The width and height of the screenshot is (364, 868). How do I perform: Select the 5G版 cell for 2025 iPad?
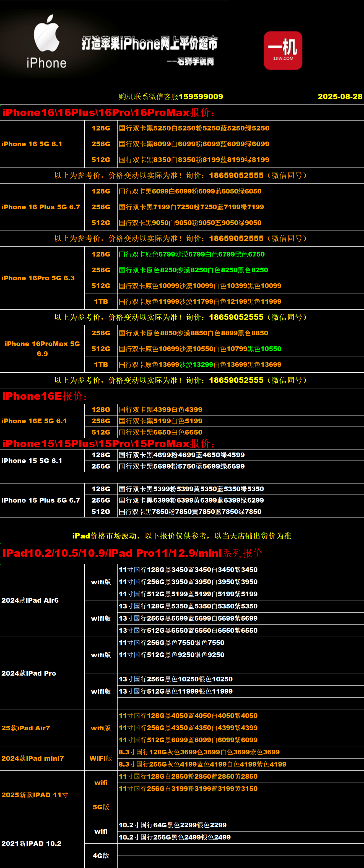[x=101, y=807]
